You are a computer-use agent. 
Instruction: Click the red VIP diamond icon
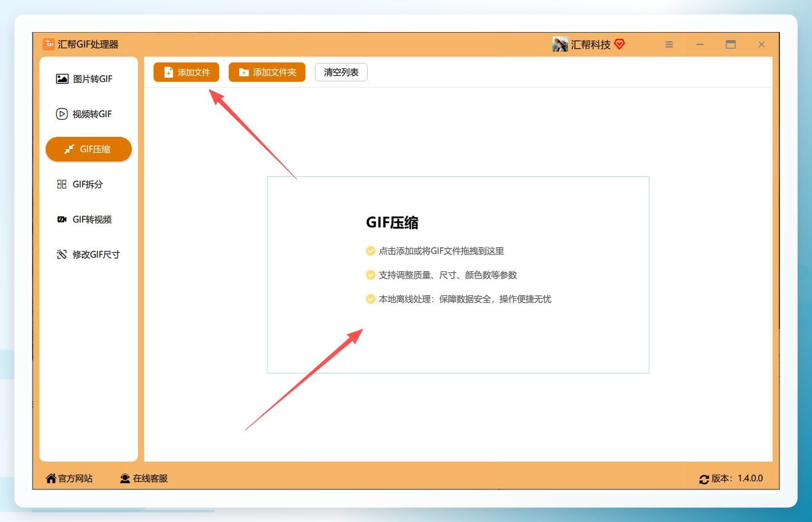click(x=620, y=44)
